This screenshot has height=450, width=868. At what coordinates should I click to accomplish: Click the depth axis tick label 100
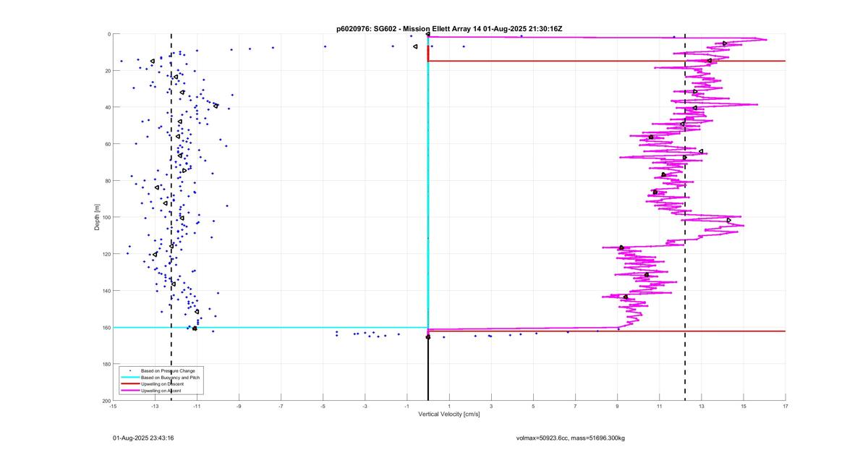tap(106, 218)
